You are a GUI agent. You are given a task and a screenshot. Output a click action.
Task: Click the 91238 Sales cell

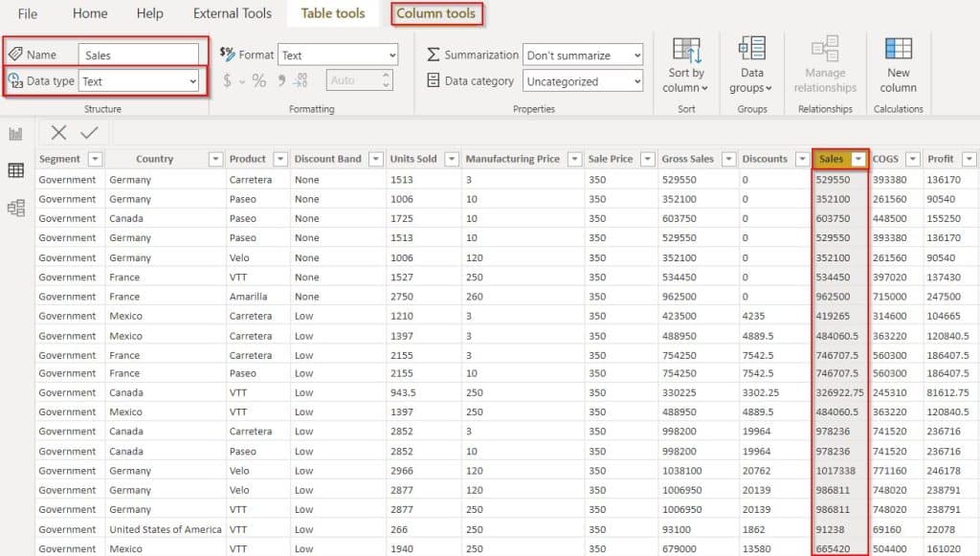pyautogui.click(x=830, y=529)
